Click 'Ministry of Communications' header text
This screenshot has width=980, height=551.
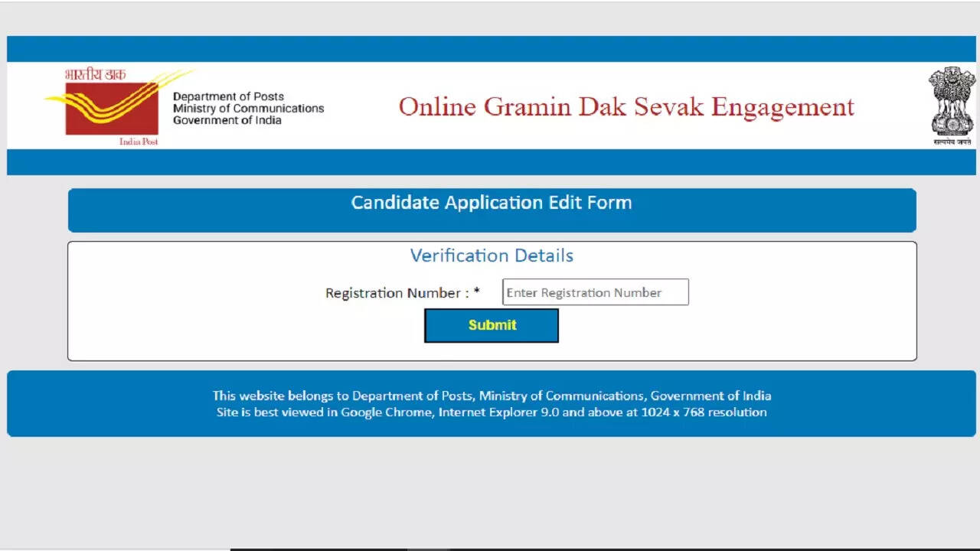click(248, 109)
